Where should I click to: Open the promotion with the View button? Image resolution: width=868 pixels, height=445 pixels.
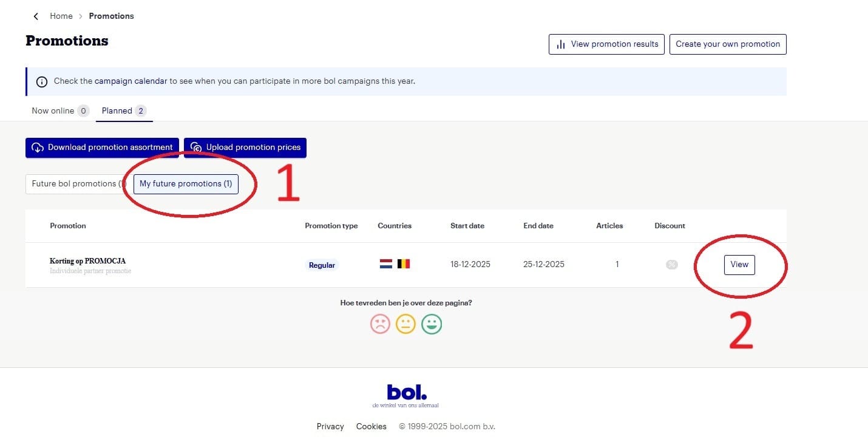point(739,265)
